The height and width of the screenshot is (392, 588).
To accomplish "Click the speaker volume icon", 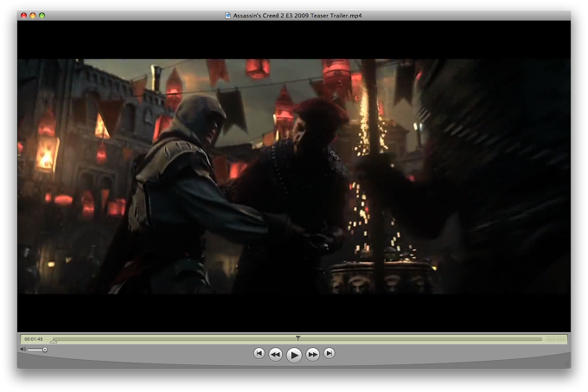I will click(x=22, y=350).
